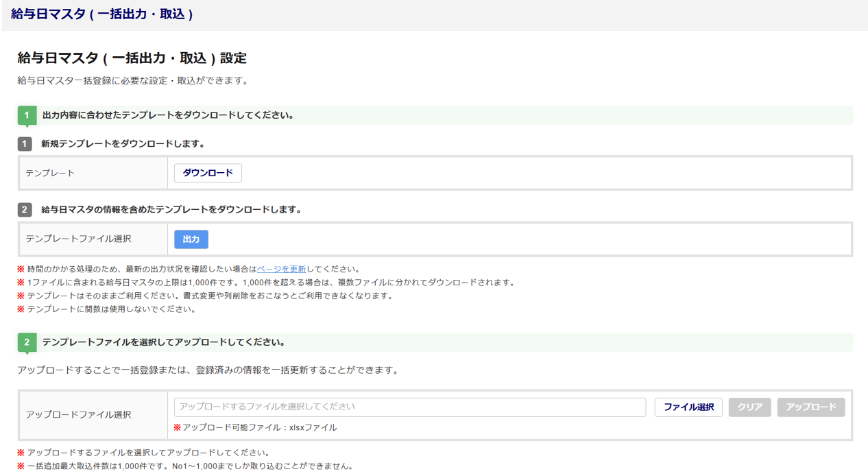Screen dimensions: 868x476
Task: Click green step 2 badge for upload section
Action: click(x=27, y=342)
